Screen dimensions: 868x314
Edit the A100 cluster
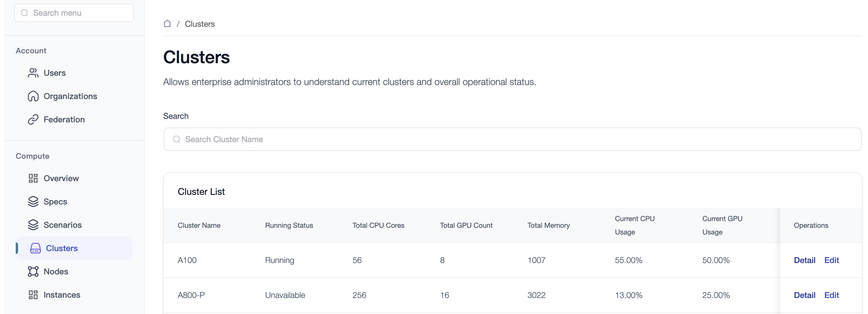coord(831,260)
